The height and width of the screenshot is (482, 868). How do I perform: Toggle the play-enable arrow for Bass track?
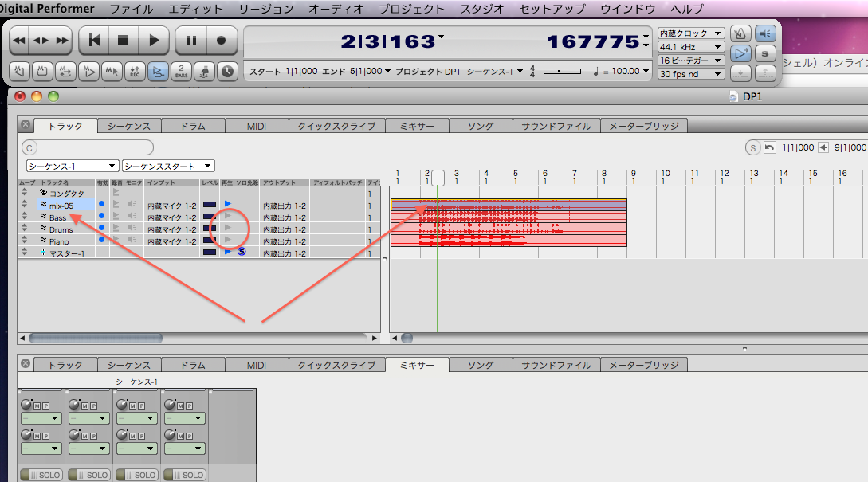[227, 216]
